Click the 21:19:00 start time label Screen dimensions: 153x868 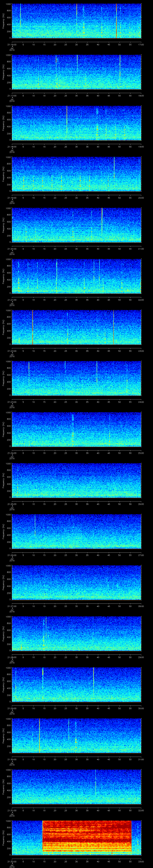(x=12, y=197)
